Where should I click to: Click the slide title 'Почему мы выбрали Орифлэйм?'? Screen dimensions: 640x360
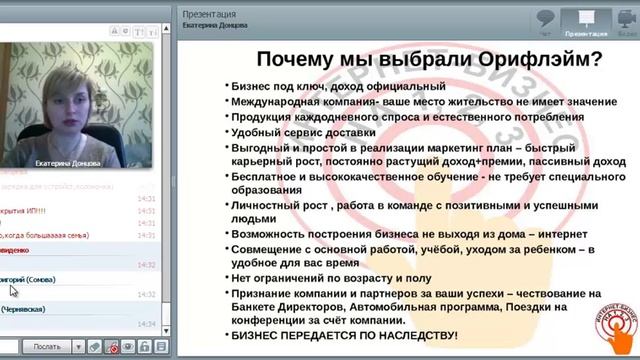[429, 59]
